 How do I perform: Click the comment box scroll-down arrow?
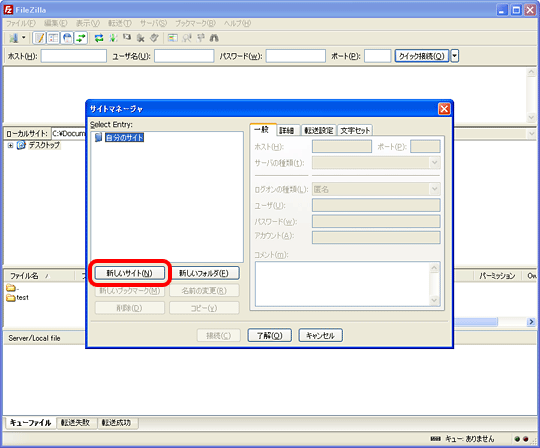click(x=434, y=301)
